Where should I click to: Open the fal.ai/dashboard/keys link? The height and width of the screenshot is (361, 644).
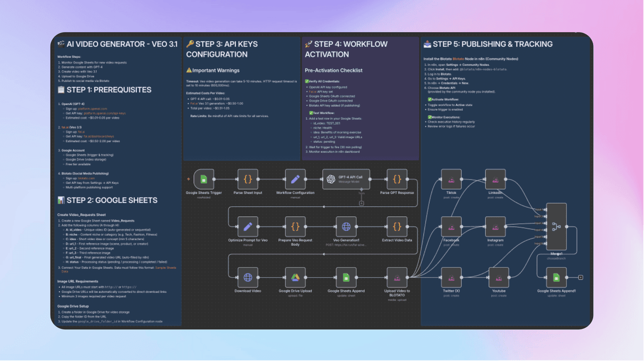[x=99, y=136]
